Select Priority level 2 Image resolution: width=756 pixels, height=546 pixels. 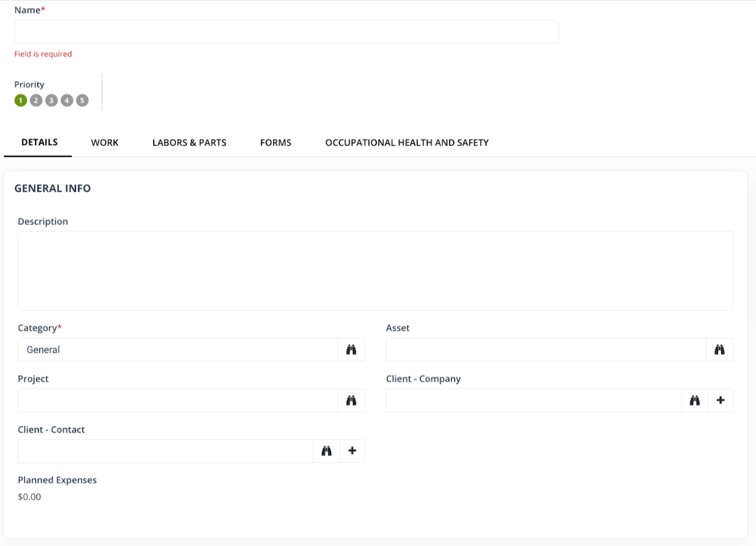point(35,100)
